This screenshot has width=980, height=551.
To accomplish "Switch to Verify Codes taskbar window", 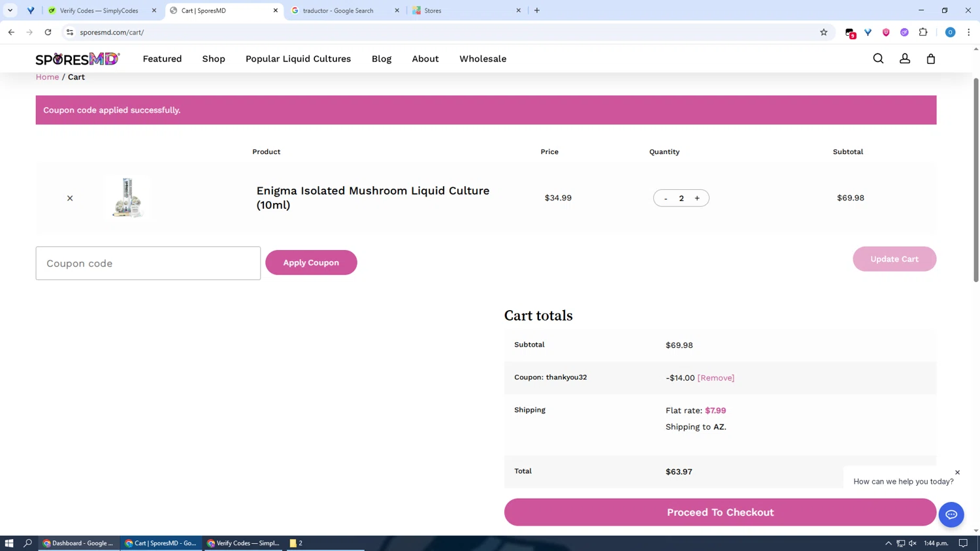I will 243,543.
